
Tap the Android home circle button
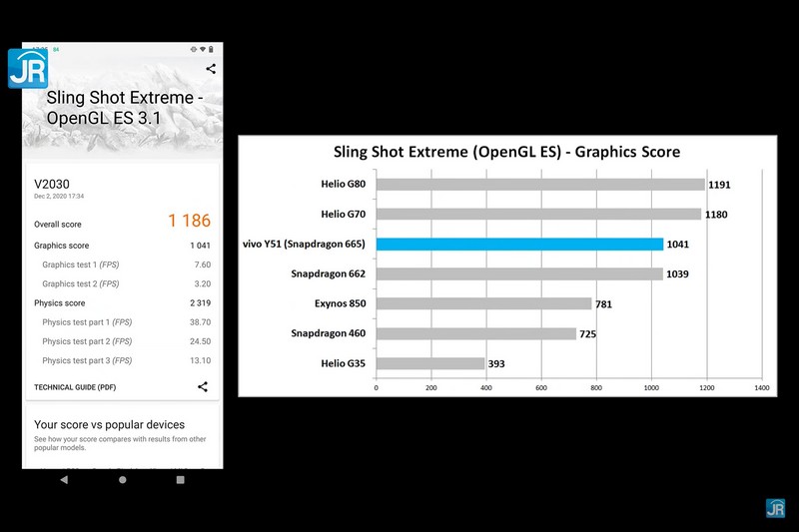(123, 479)
